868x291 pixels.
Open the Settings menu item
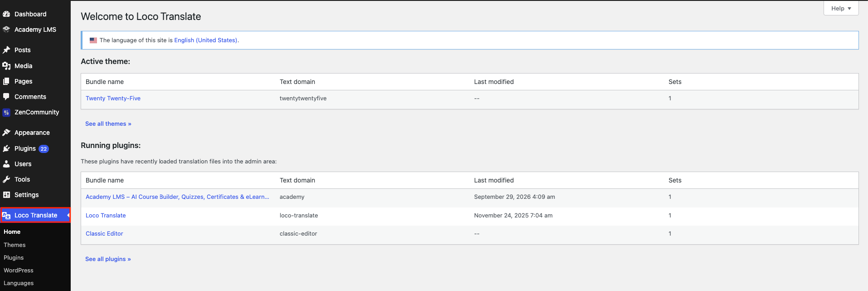[27, 195]
